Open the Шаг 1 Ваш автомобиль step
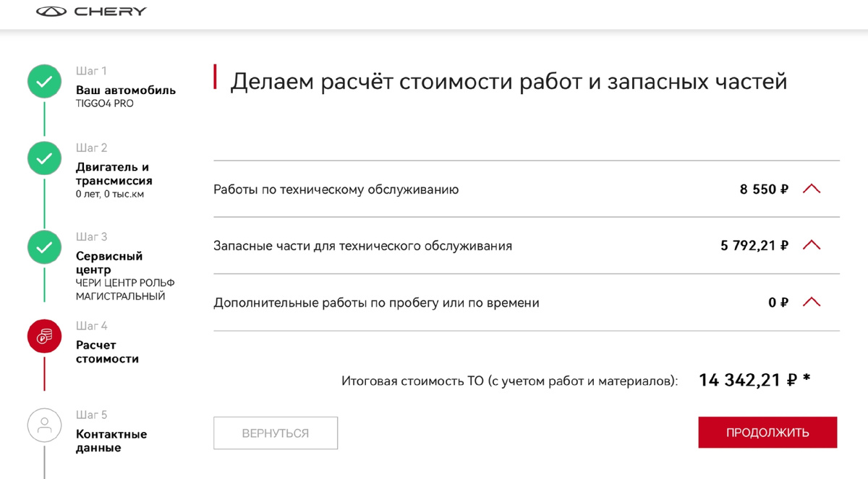Screen dimensions: 868x479 coord(125,90)
